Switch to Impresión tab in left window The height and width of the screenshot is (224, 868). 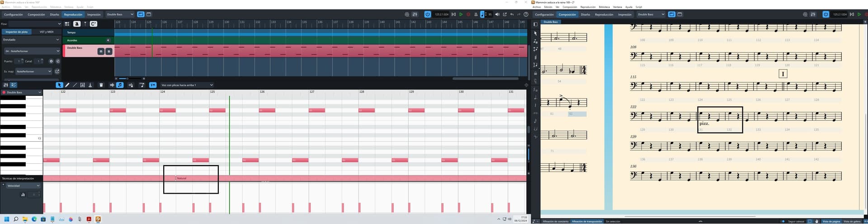point(94,14)
